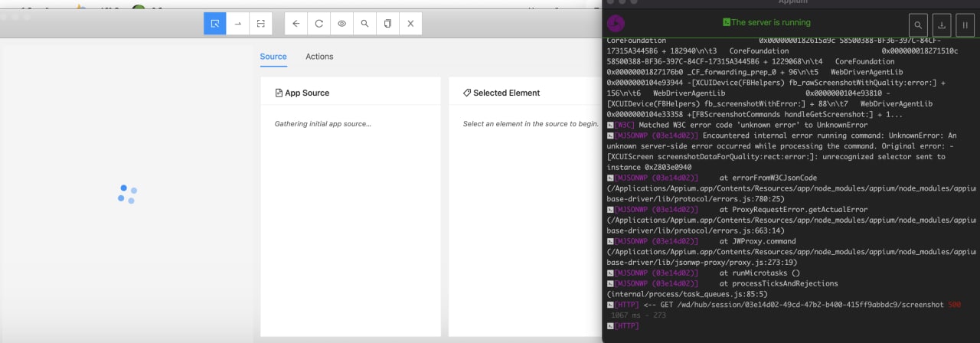
Task: Toggle recording with the eye icon
Action: pos(342,24)
